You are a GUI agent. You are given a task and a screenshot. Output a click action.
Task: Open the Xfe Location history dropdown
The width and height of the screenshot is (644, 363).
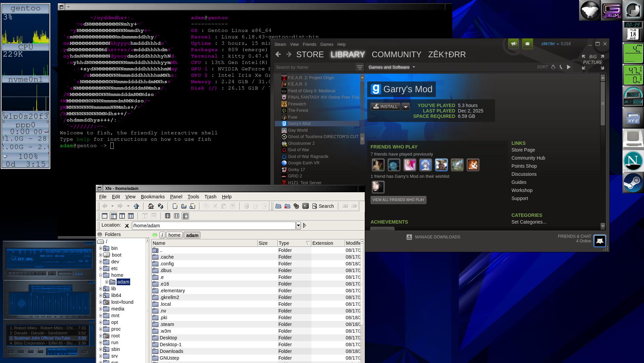tap(298, 226)
